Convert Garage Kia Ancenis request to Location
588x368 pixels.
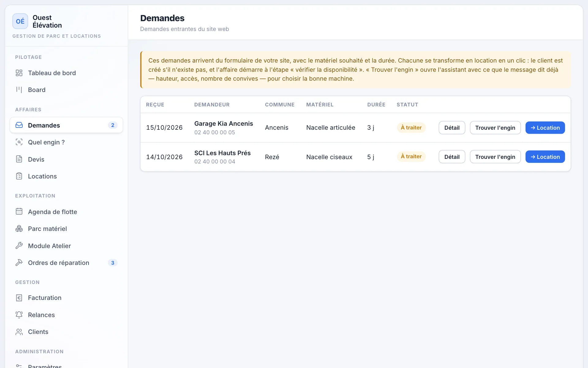(545, 128)
